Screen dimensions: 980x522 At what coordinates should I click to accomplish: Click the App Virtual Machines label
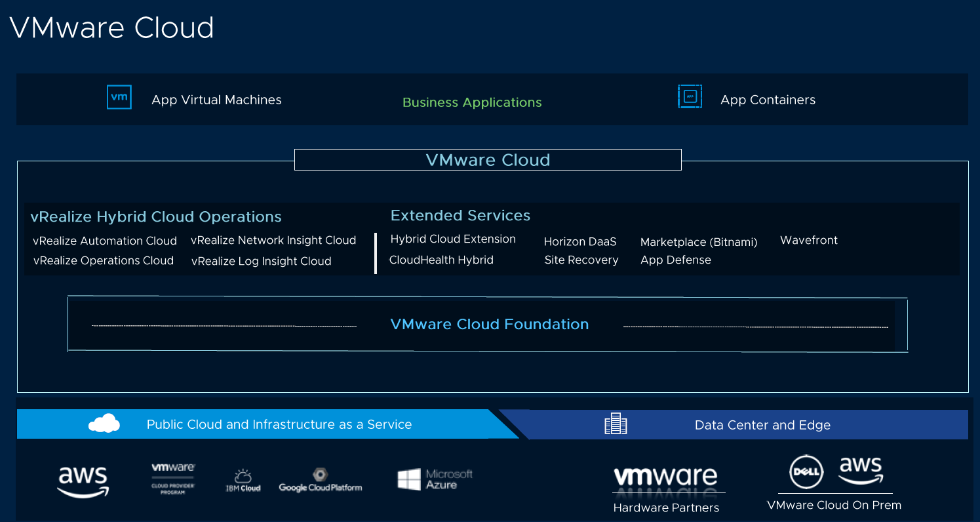coord(216,100)
